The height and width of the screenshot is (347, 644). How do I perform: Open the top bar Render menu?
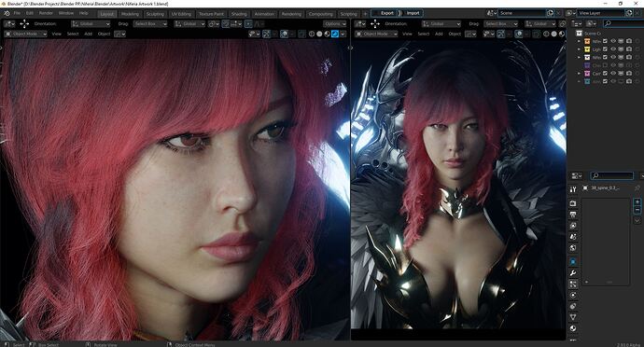pos(46,13)
